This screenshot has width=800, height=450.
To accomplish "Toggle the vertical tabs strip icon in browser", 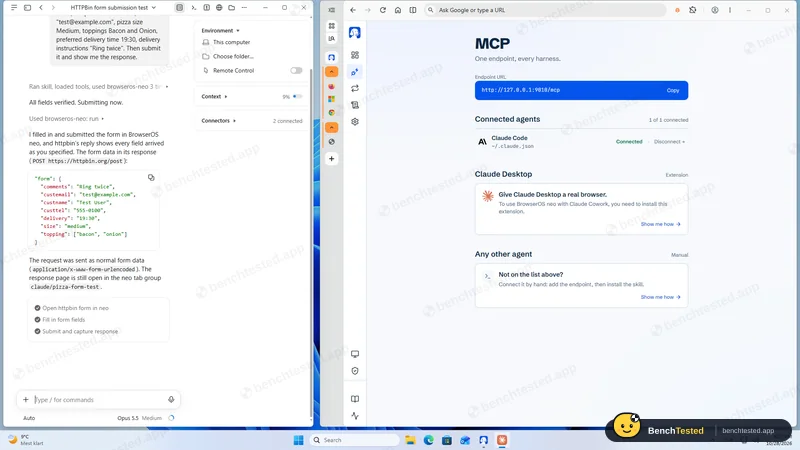I will pyautogui.click(x=332, y=10).
